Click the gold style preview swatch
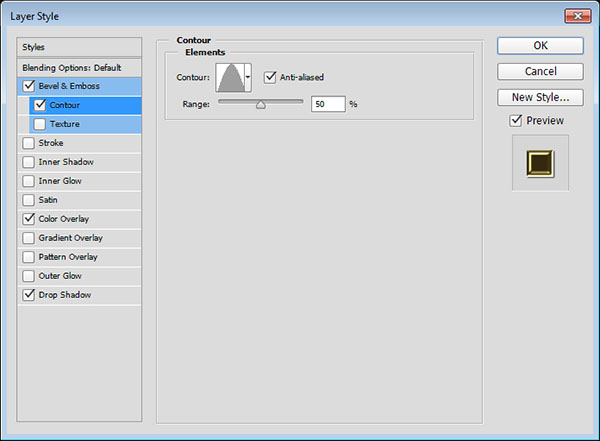Screen dimensions: 600x441 [540, 162]
